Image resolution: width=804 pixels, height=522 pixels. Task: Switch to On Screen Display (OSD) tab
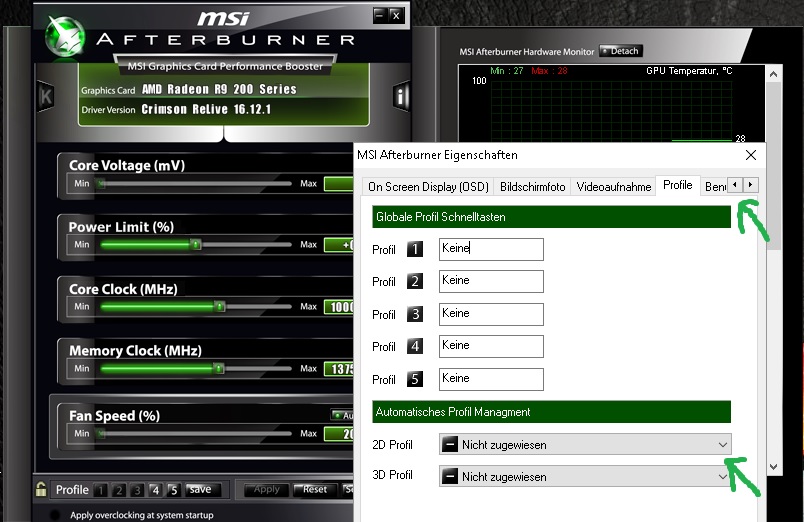tap(428, 187)
